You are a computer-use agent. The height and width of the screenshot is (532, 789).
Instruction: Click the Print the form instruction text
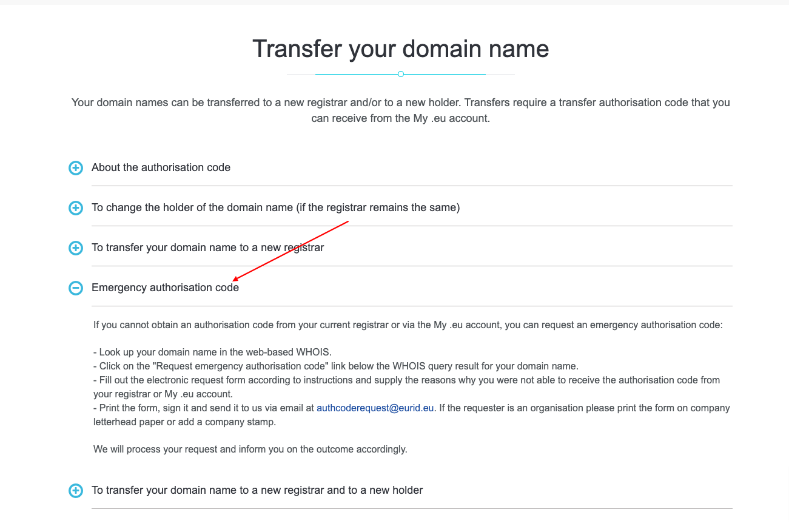[x=204, y=408]
